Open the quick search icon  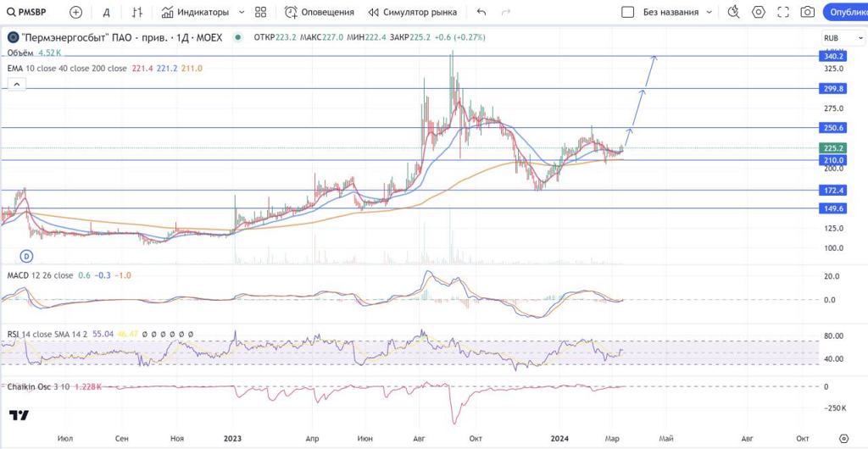[733, 13]
